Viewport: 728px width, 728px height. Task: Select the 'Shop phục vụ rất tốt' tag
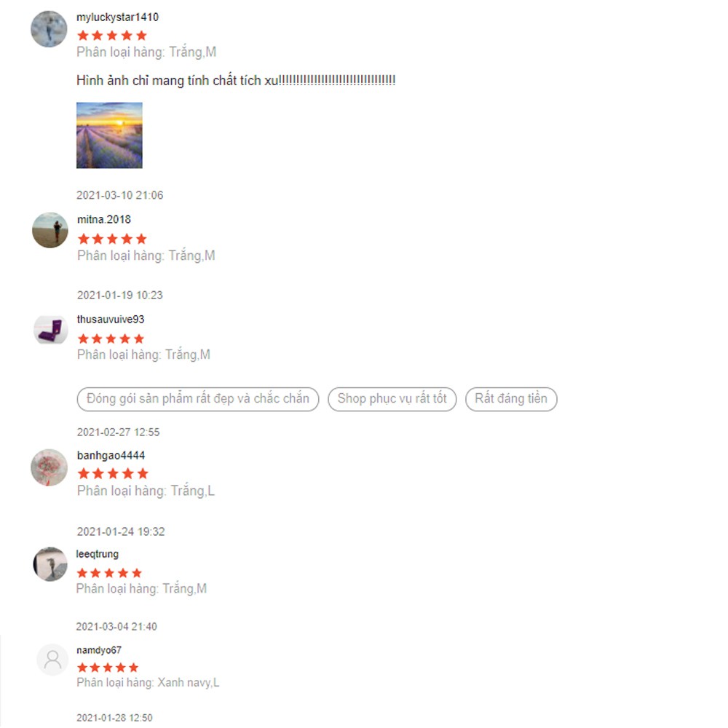coord(392,399)
